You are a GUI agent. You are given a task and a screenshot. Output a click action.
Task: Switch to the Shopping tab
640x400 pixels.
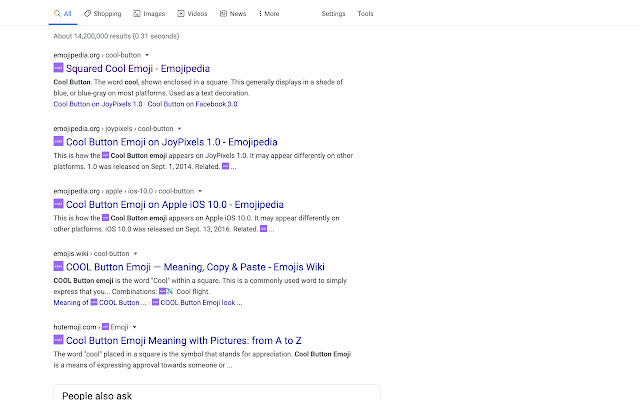(102, 13)
